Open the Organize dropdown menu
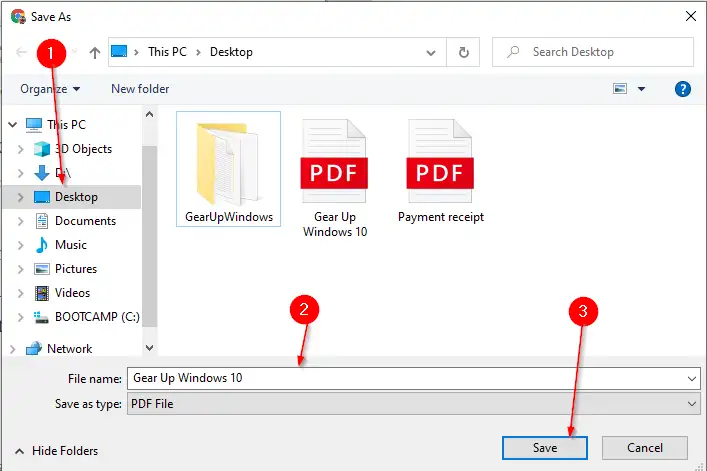 point(50,89)
